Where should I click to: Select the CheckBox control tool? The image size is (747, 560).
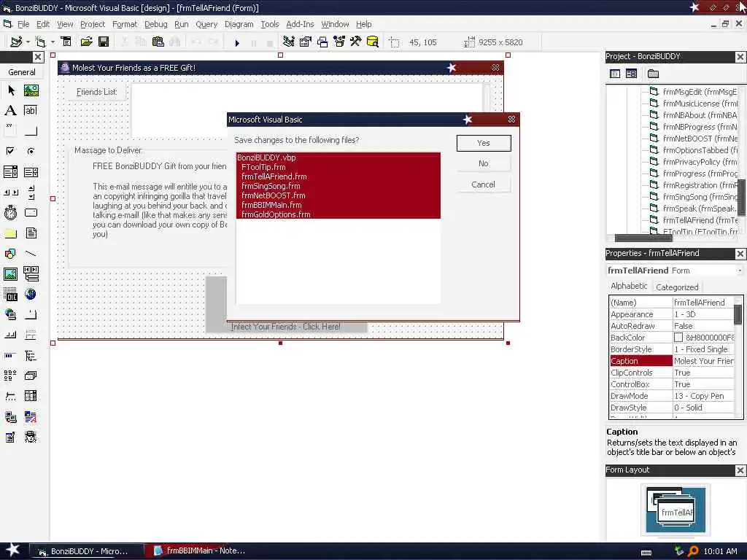pyautogui.click(x=10, y=152)
